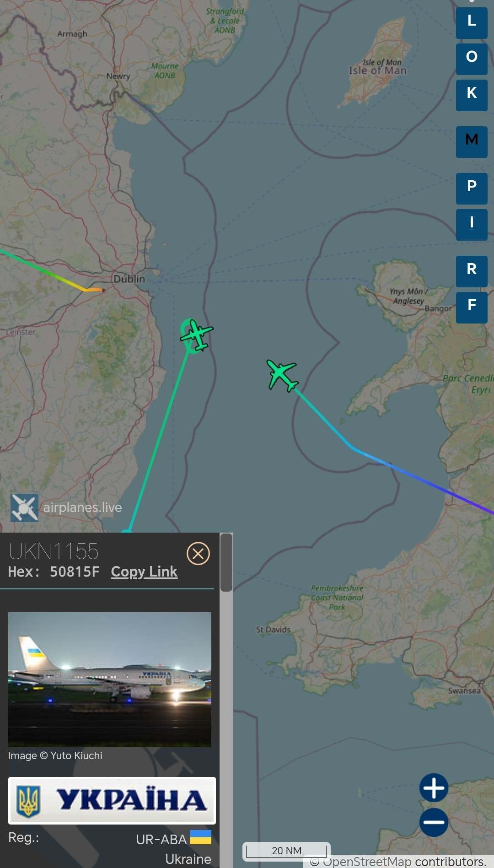The height and width of the screenshot is (868, 494).
Task: Select the airliner icon over Irish Sea
Action: (282, 376)
